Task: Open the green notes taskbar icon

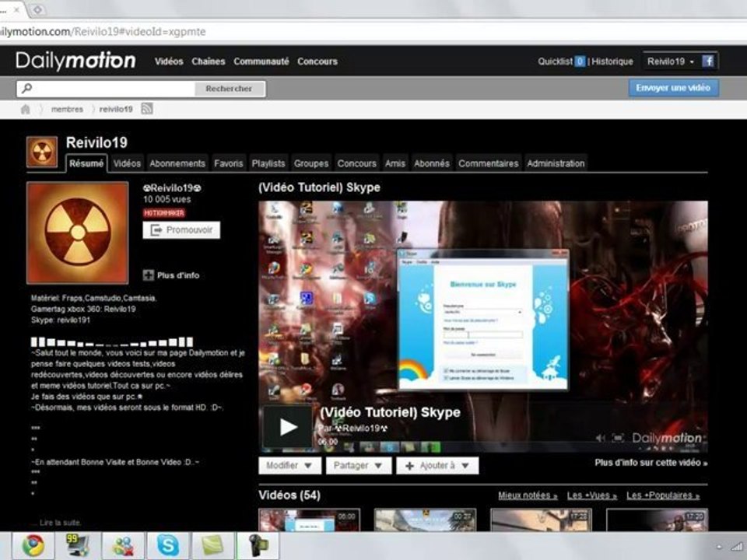Action: click(x=213, y=546)
